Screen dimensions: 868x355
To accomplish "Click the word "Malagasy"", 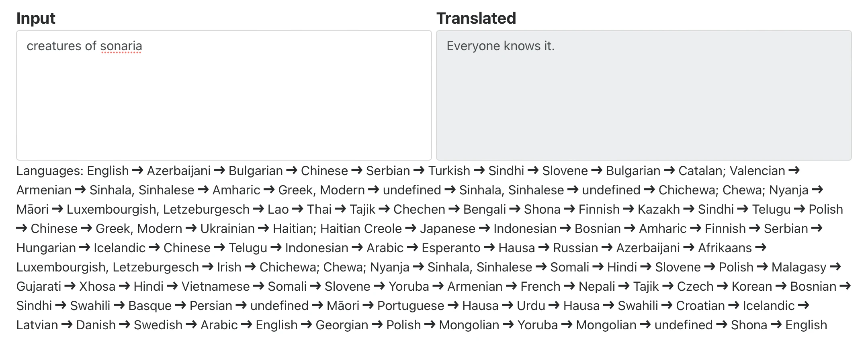I will tap(798, 267).
